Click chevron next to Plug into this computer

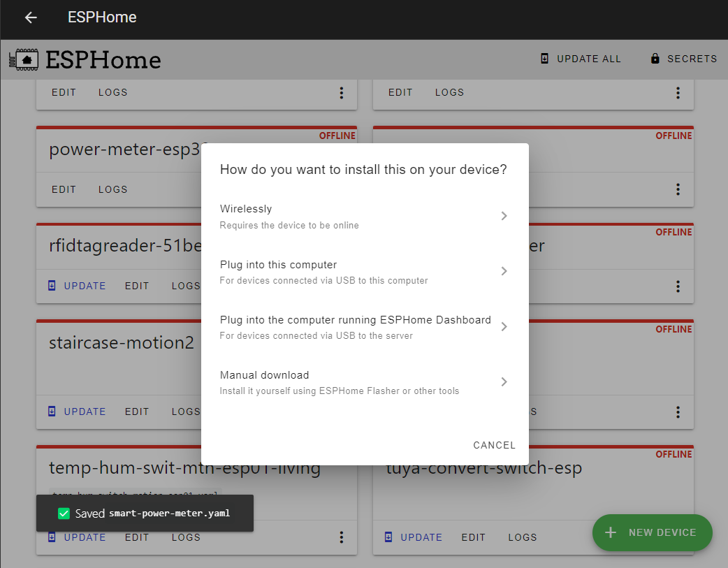504,271
